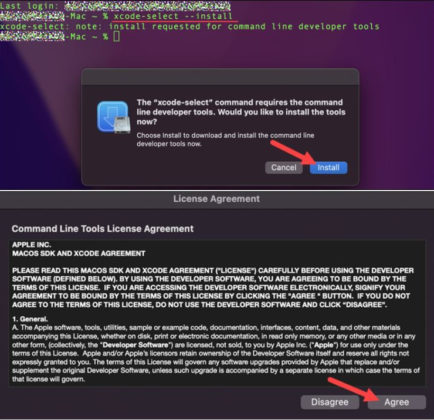The height and width of the screenshot is (420, 434).
Task: Click the bold "Developer Software" term in the license
Action: click(137, 345)
